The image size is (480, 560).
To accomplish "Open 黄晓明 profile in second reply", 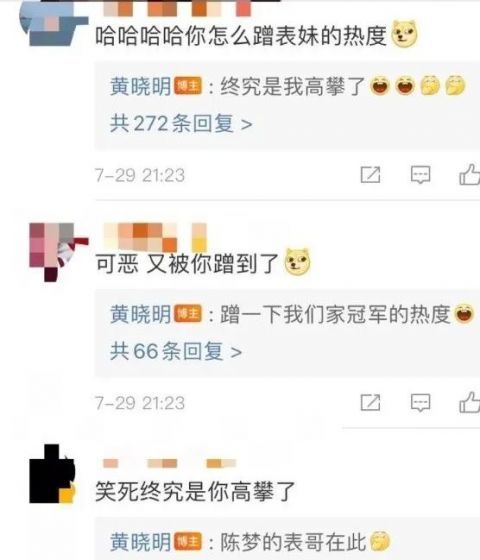I will click(x=140, y=314).
